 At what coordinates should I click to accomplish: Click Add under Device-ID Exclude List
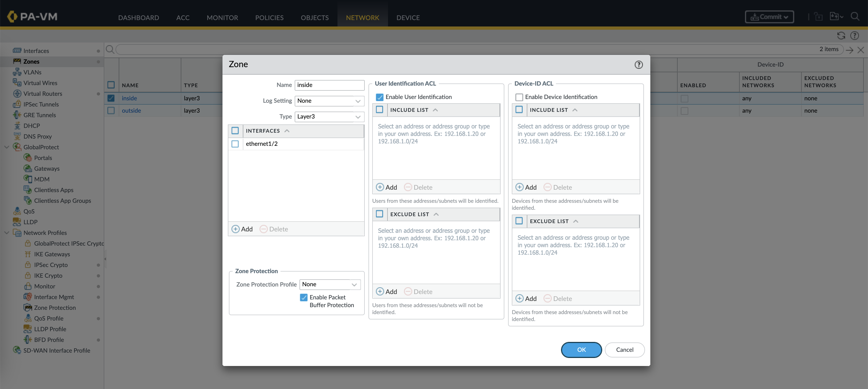526,299
